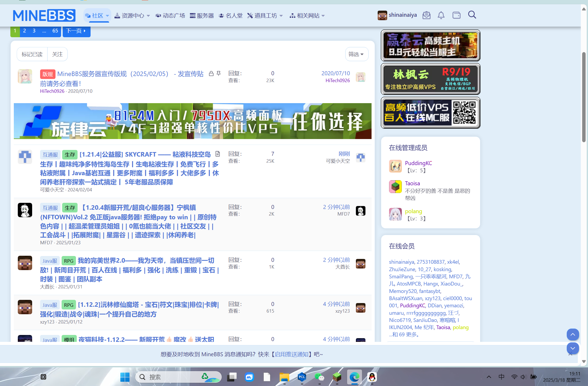Click the shinainaiya user avatar
The image size is (588, 386).
382,15
